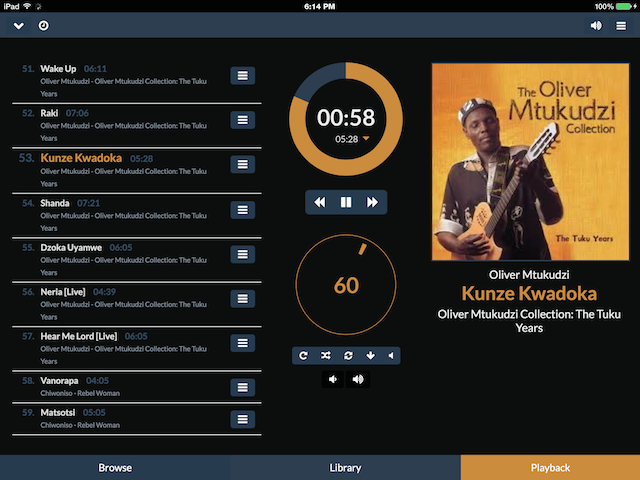Tap the elapsed time 00:58
640x480 pixels.
(346, 118)
